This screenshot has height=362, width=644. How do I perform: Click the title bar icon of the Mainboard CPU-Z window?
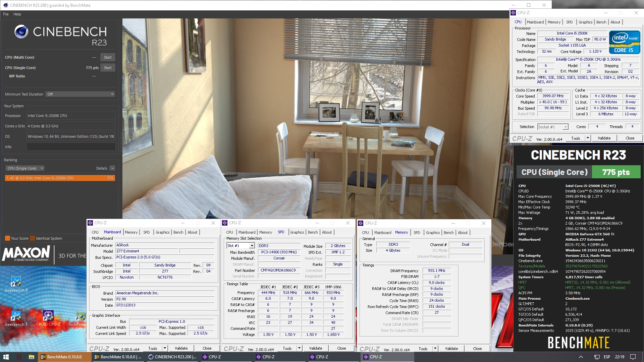(90, 223)
